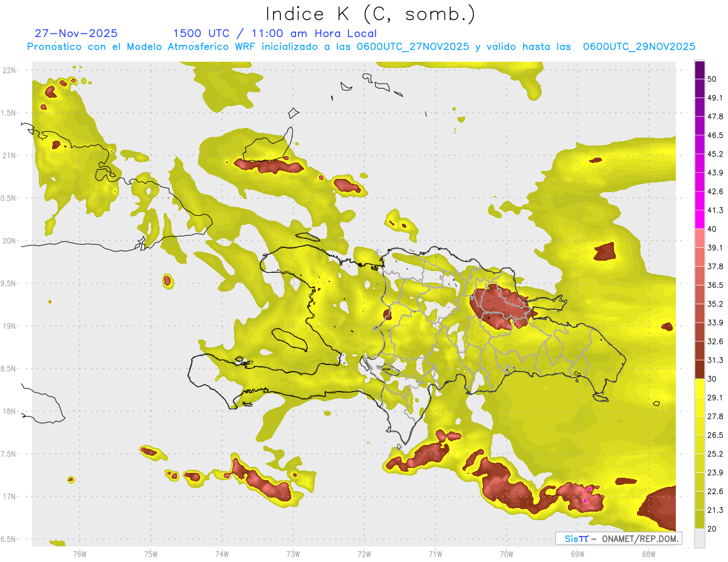Click the '76W' longitude label
The image size is (728, 562).
coord(79,554)
